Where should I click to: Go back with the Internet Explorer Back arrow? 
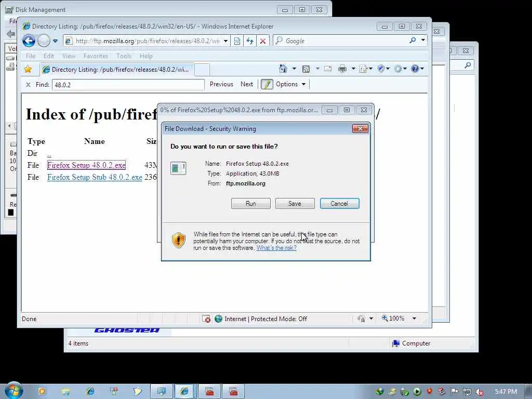pos(29,41)
